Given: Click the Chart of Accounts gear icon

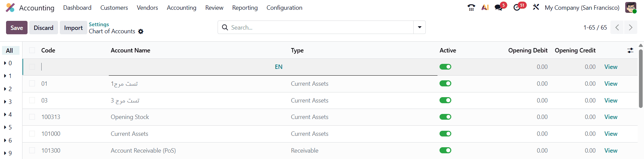Looking at the screenshot, I should (141, 31).
